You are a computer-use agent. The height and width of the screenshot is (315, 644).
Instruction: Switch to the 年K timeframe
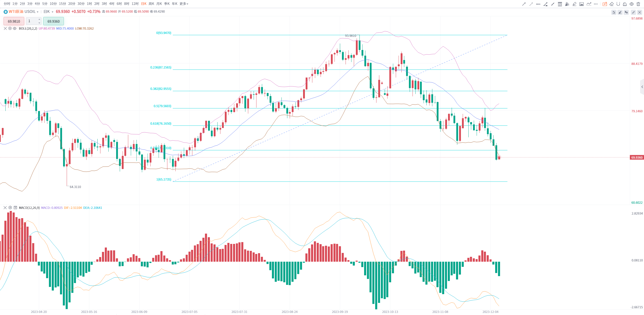click(175, 4)
